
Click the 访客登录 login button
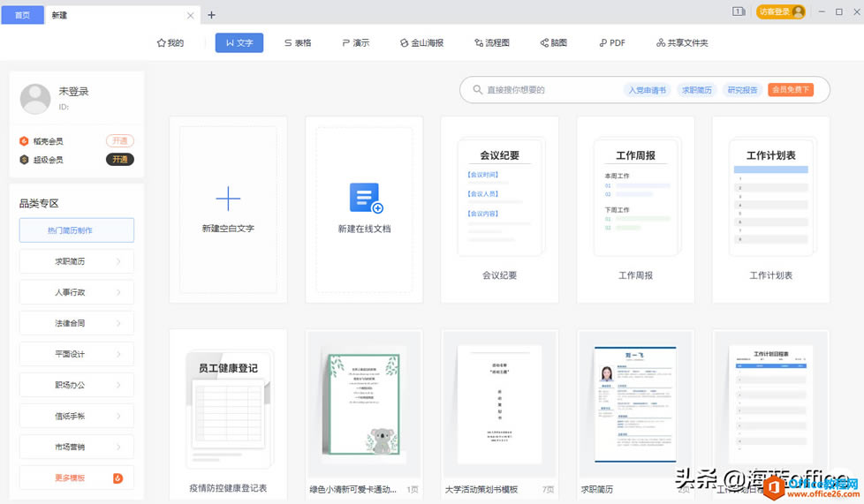[x=780, y=11]
